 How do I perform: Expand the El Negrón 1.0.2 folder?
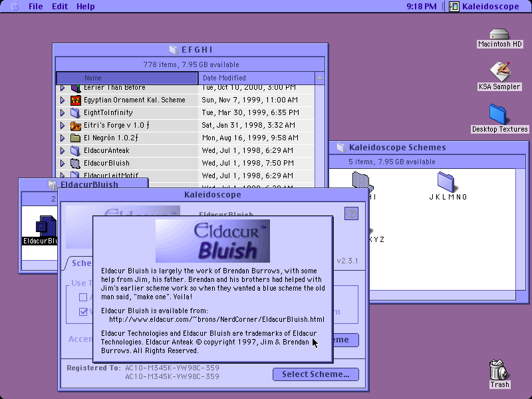tap(63, 138)
